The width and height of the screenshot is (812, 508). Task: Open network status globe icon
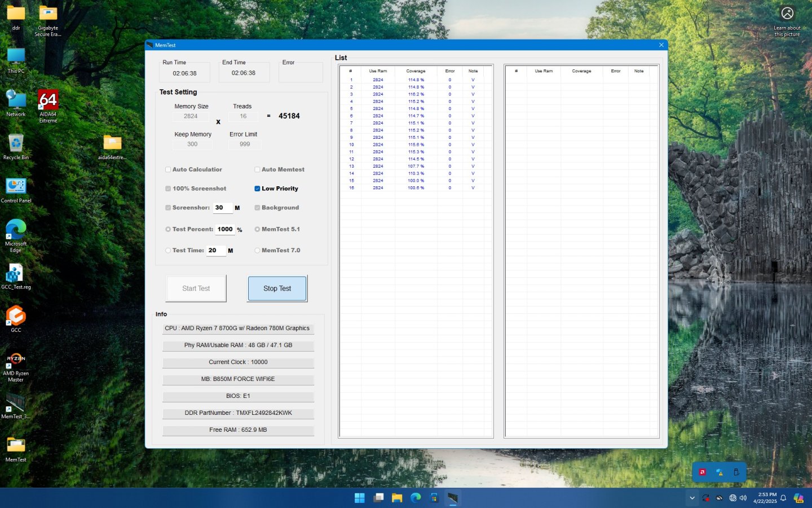click(732, 498)
